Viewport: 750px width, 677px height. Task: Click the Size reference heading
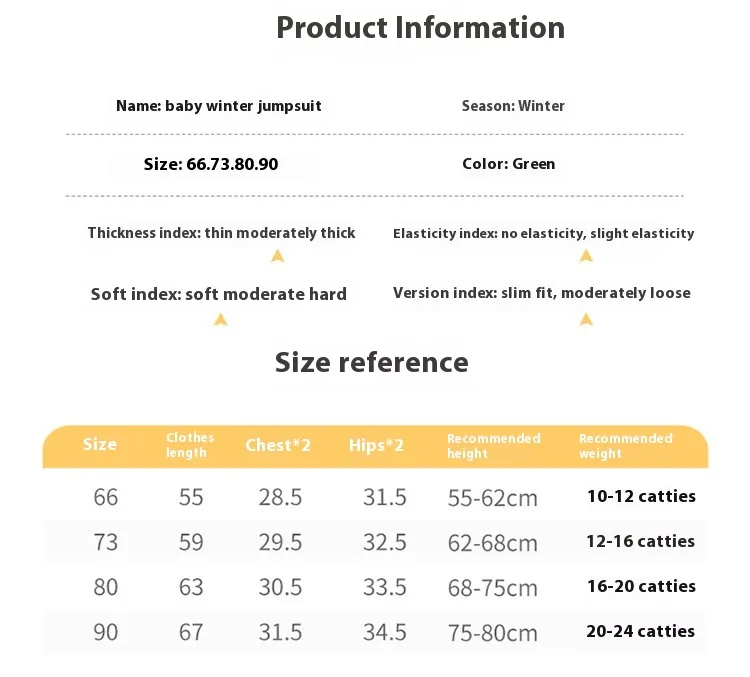coord(371,362)
